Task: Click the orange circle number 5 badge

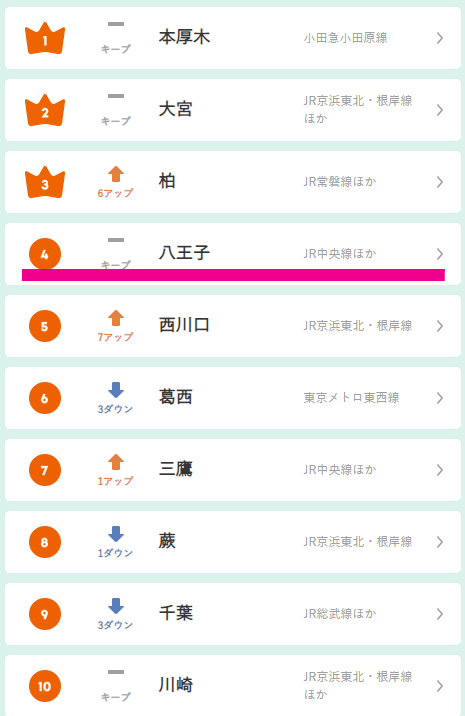Action: pos(45,326)
